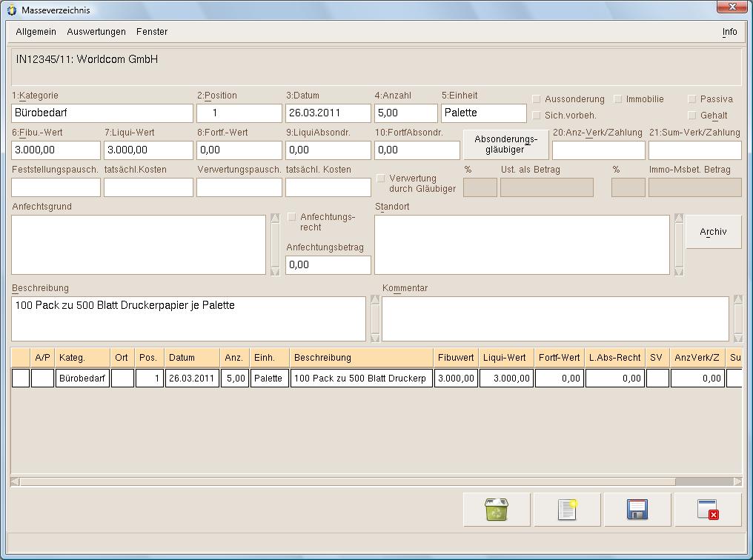Image resolution: width=753 pixels, height=560 pixels.
Task: Click the Sum-Verk/Zahlung input field
Action: [695, 150]
